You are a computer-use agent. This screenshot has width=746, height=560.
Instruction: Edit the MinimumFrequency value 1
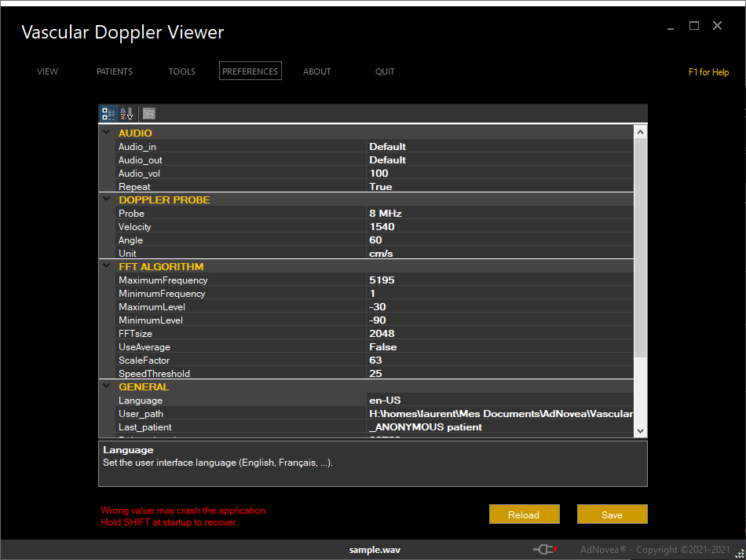500,293
